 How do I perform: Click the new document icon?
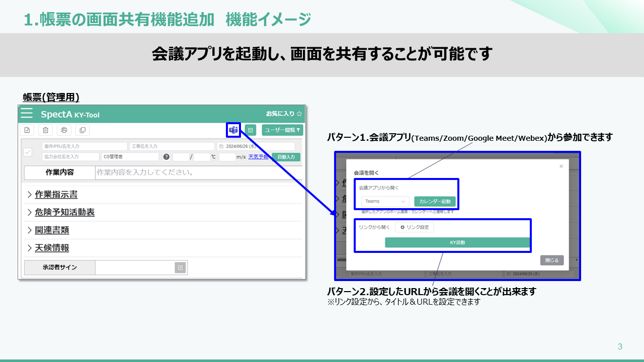[27, 130]
